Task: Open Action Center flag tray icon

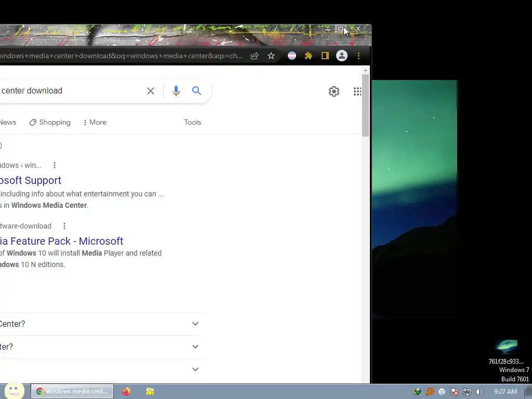Action: point(455,392)
